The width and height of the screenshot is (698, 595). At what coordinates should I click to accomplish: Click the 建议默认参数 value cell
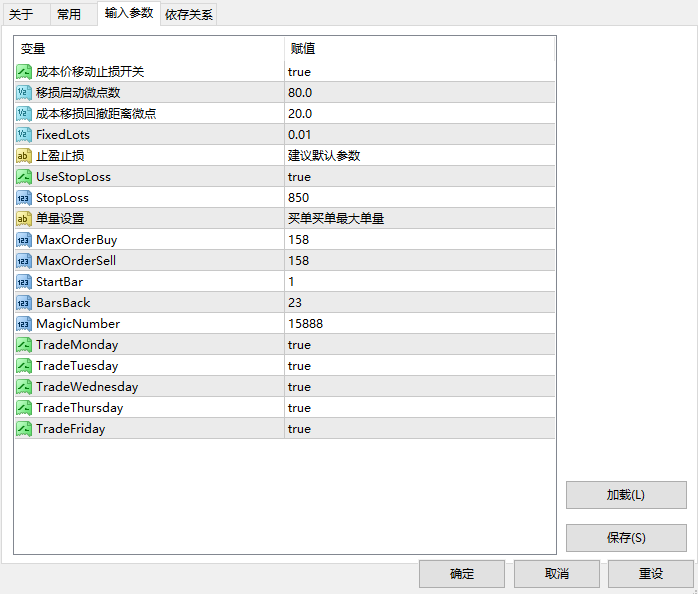(x=420, y=156)
